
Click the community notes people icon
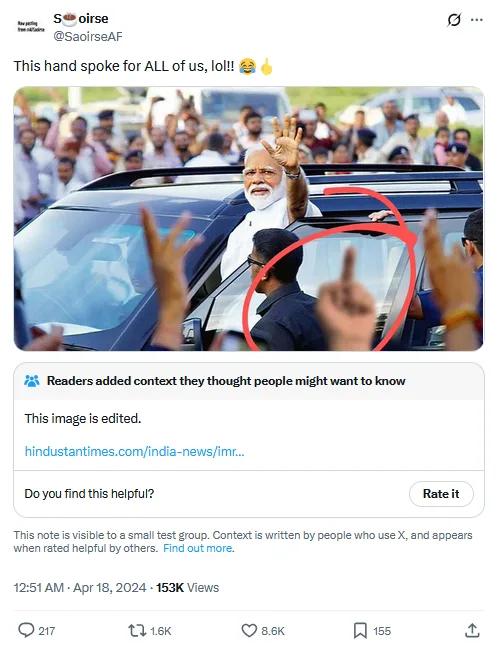click(32, 380)
